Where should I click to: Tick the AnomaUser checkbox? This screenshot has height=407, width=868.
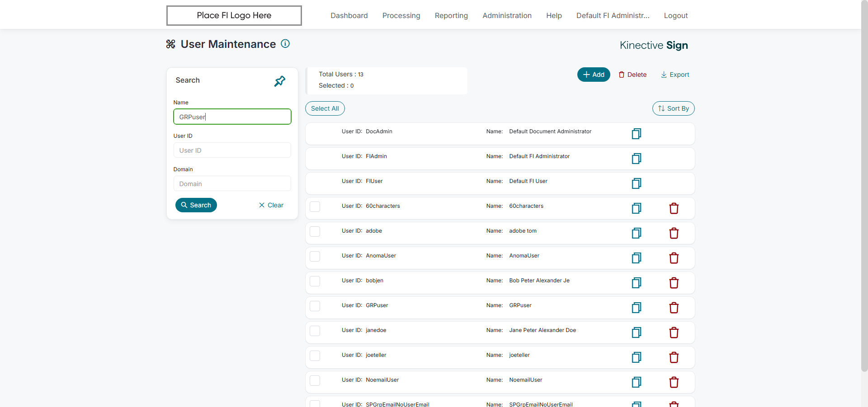315,256
